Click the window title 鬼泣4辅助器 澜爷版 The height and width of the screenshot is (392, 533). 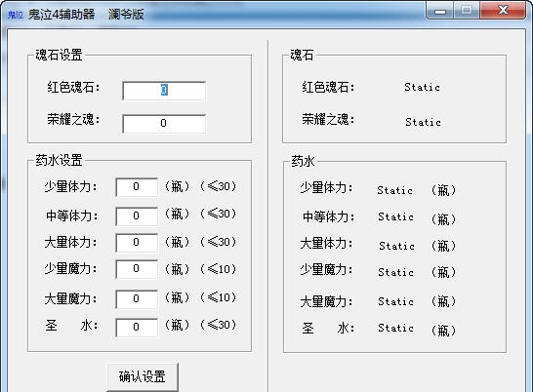click(86, 15)
